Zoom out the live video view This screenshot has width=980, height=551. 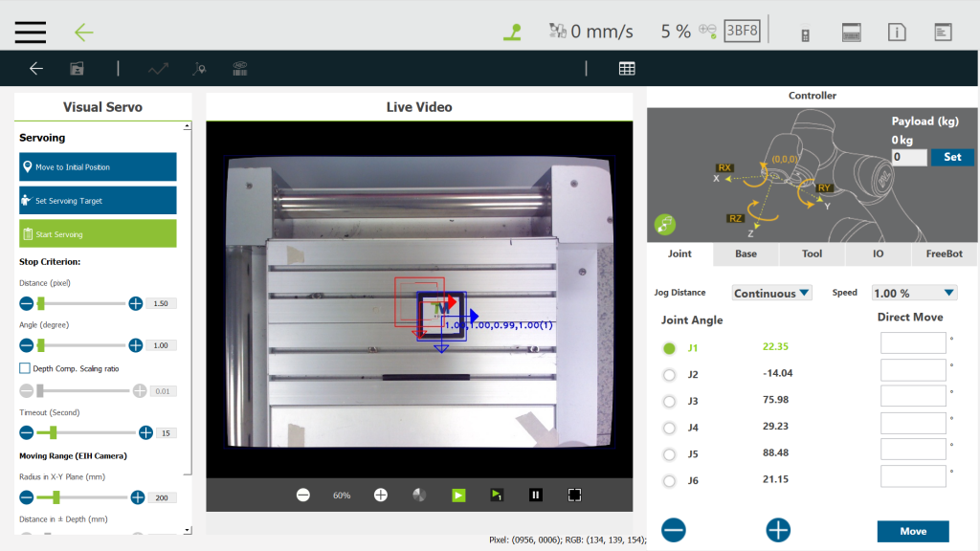click(303, 495)
